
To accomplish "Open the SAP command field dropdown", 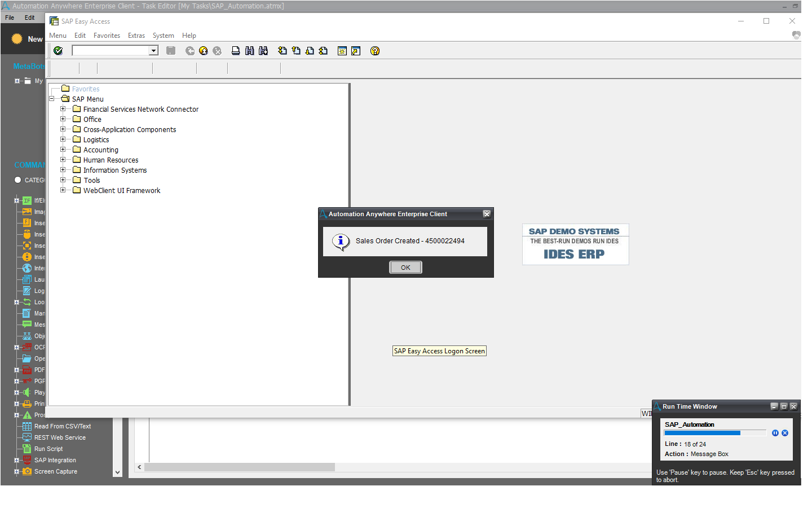I will click(153, 51).
